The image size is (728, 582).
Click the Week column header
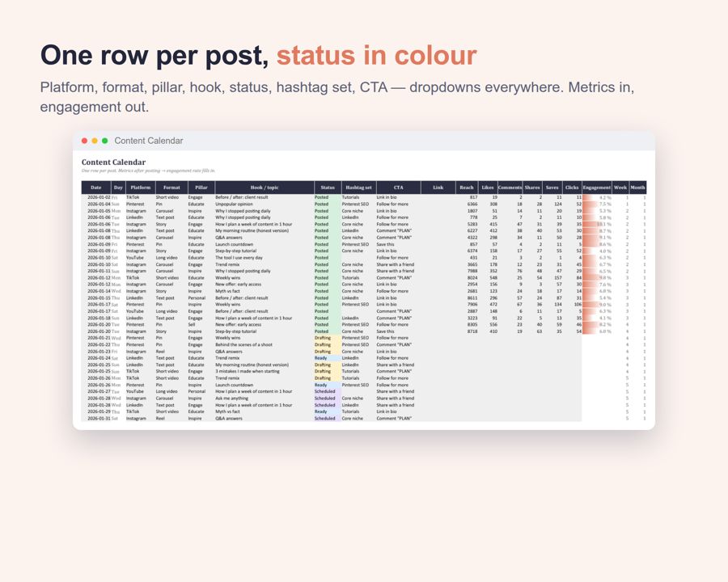(x=620, y=188)
